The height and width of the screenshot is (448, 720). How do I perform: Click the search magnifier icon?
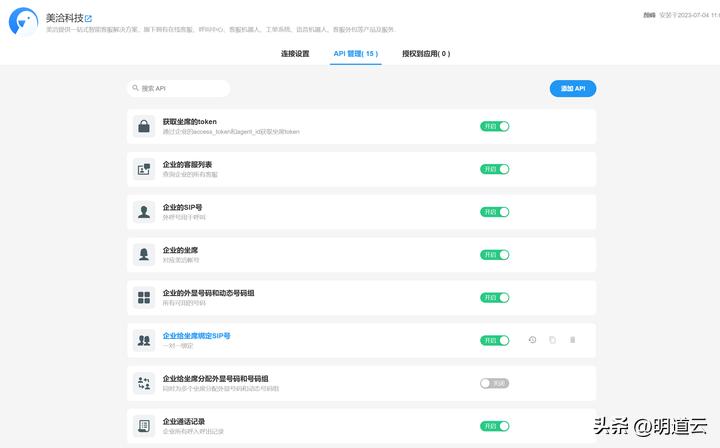click(135, 88)
